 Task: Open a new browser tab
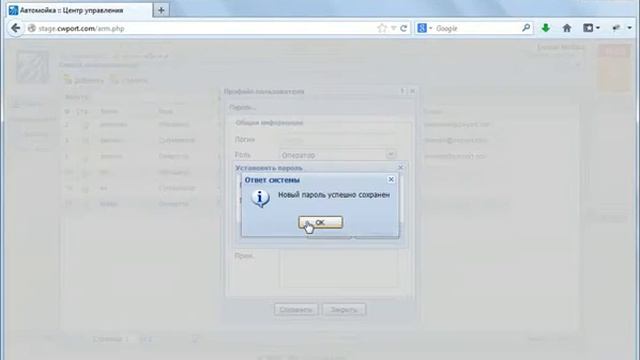(x=161, y=10)
